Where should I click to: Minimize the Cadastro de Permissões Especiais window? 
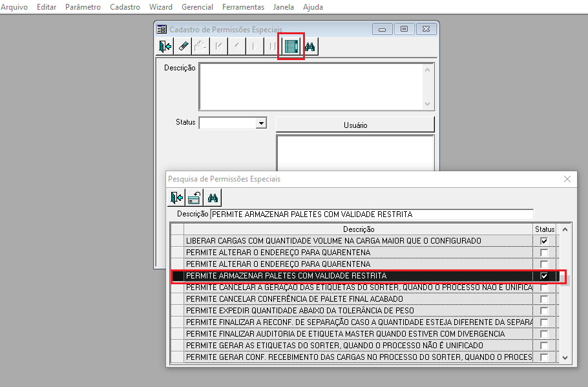coord(382,29)
